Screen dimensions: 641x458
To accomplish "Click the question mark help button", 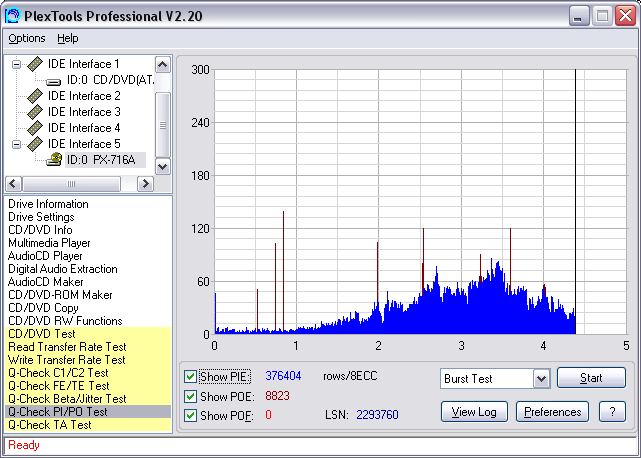I will (612, 412).
